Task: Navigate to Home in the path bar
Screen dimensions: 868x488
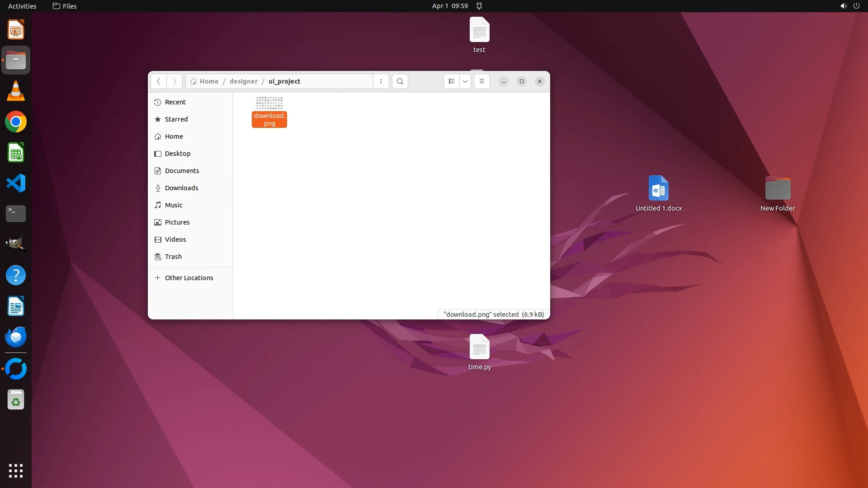Action: pos(209,81)
